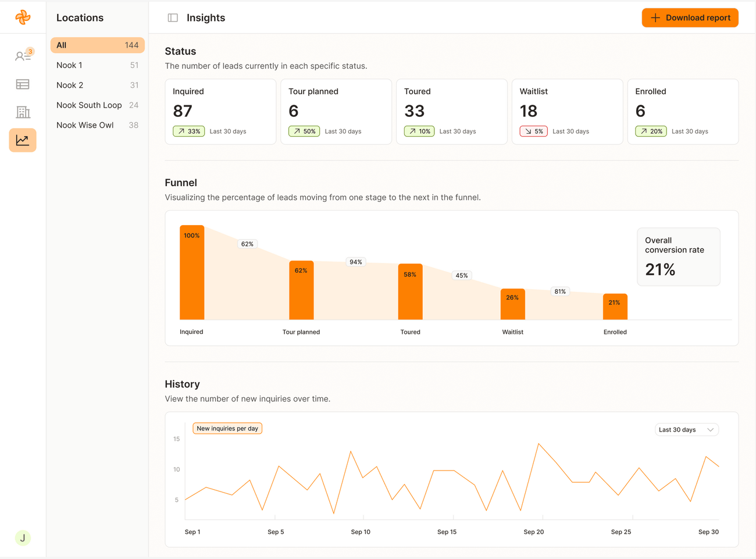
Task: Click the New inquiries per day legend tag
Action: (227, 429)
